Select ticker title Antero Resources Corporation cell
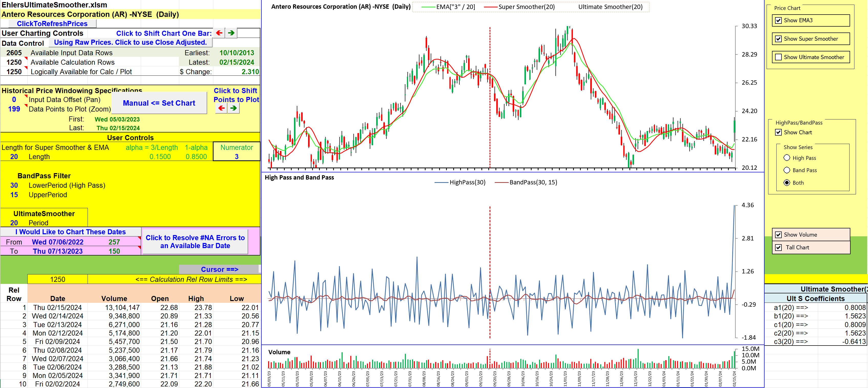This screenshot has height=388, width=868. click(x=130, y=14)
